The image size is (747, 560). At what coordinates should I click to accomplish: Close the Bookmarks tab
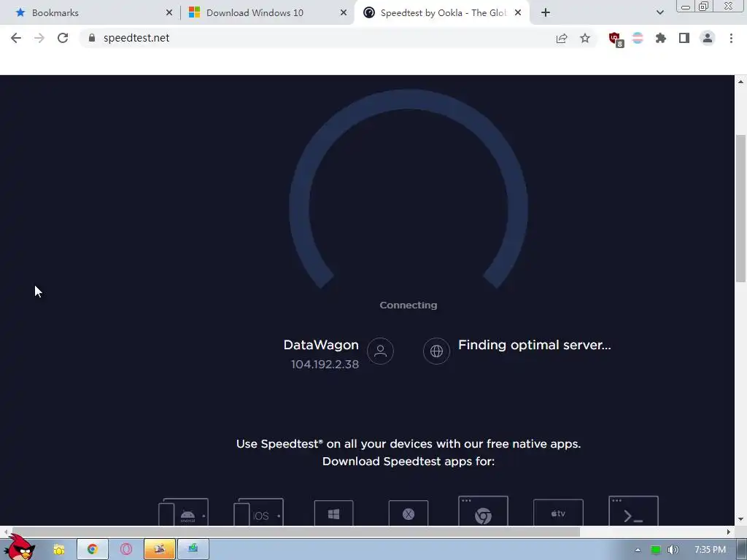(x=169, y=13)
